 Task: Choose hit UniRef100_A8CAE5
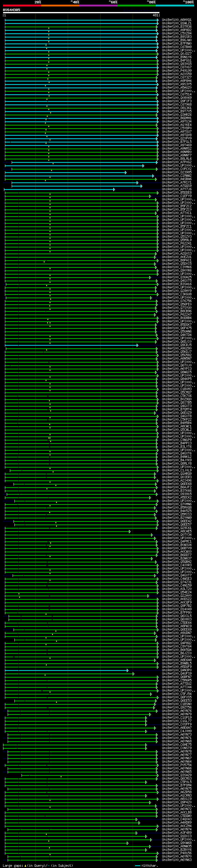tap(177, 531)
